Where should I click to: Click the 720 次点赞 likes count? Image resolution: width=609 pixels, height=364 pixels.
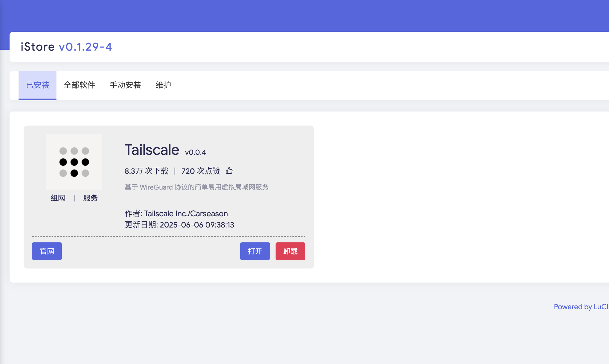tap(201, 171)
